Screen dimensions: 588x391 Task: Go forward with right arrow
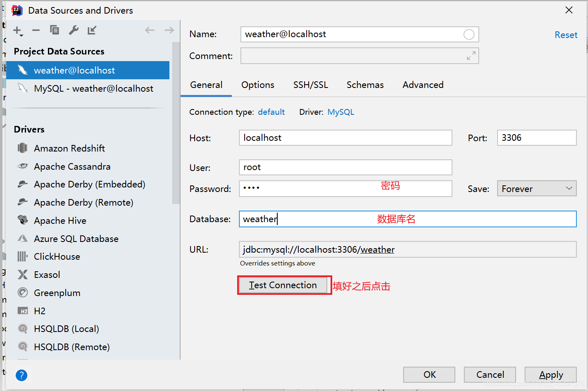[x=169, y=30]
